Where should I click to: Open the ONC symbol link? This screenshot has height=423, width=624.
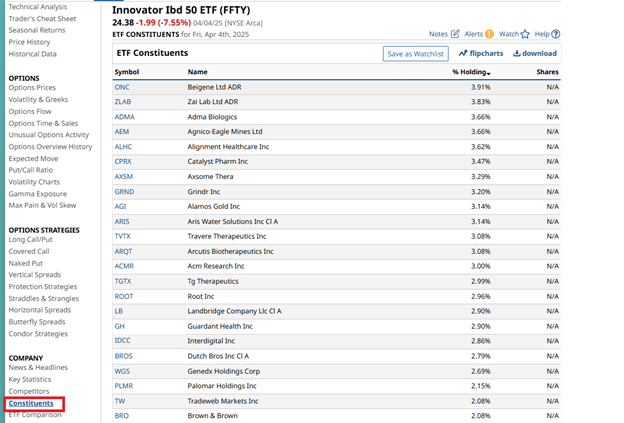pos(122,87)
